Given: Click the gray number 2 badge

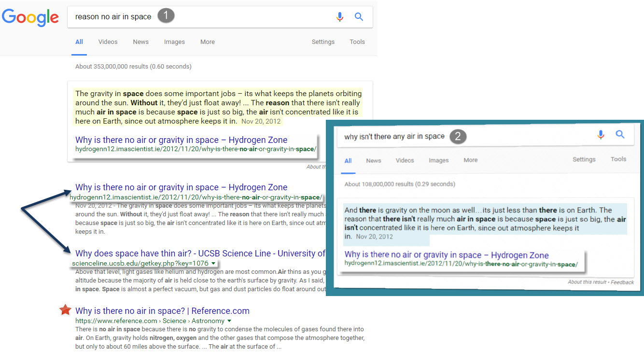Looking at the screenshot, I should coord(458,137).
